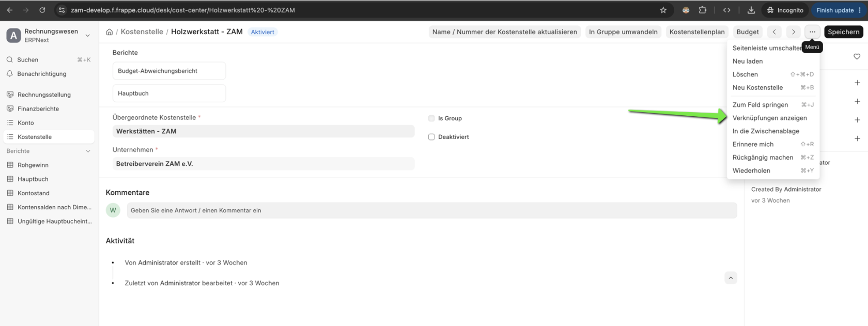This screenshot has height=326, width=868.
Task: Select 'Neu Kostenstelle' in the menu
Action: pyautogui.click(x=773, y=87)
